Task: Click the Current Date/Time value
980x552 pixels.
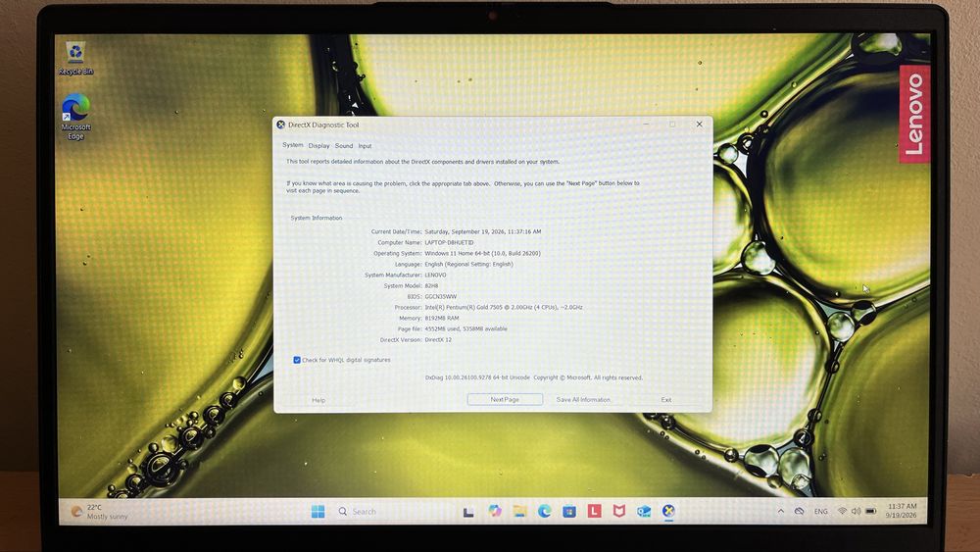Action: pyautogui.click(x=483, y=231)
